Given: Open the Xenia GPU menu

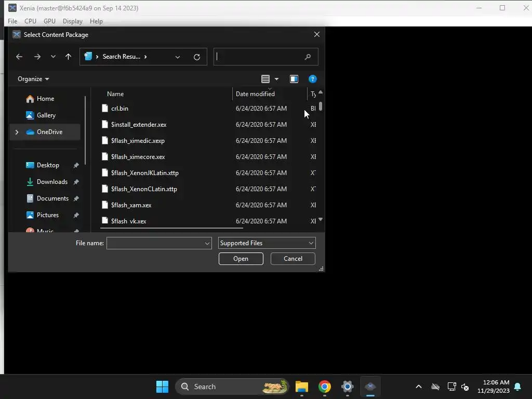Looking at the screenshot, I should (49, 21).
